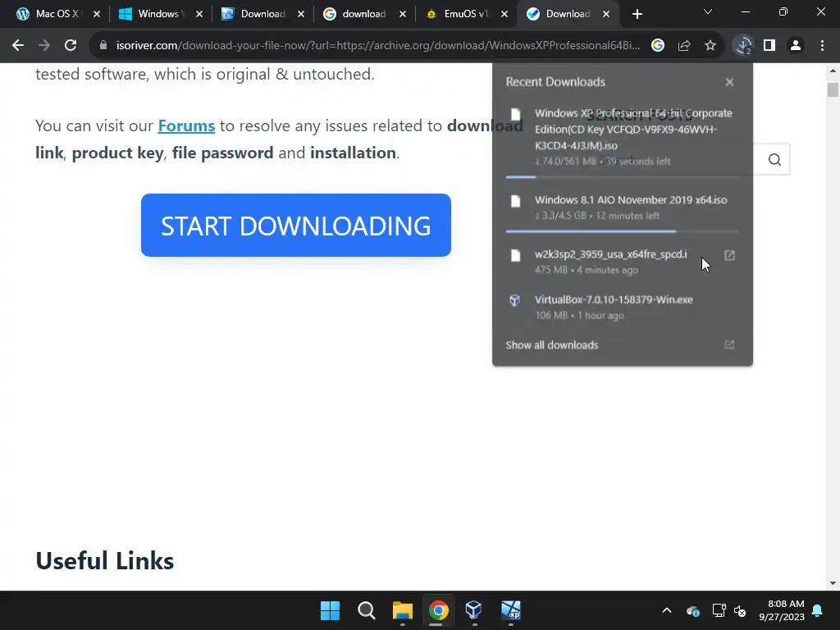Open the XP app on the taskbar

coord(510,610)
